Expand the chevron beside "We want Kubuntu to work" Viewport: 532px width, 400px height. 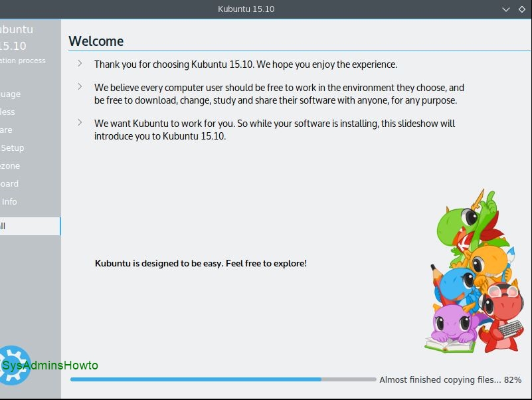(x=80, y=123)
